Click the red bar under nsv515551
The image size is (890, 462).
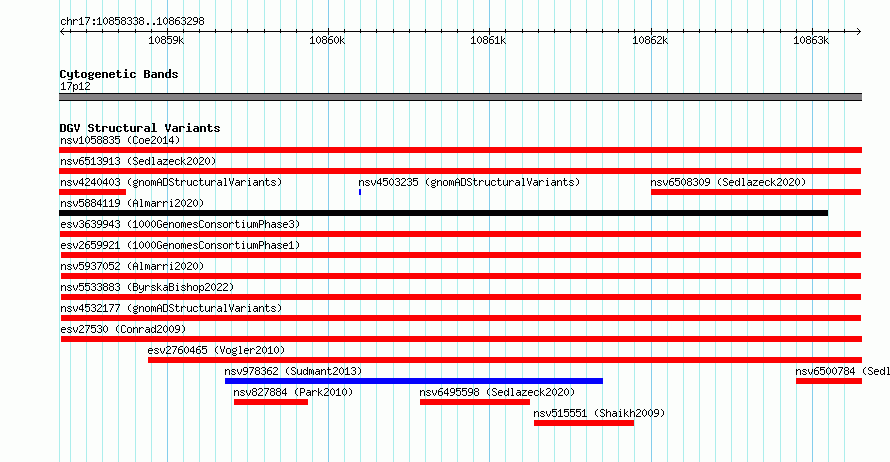[x=584, y=423]
